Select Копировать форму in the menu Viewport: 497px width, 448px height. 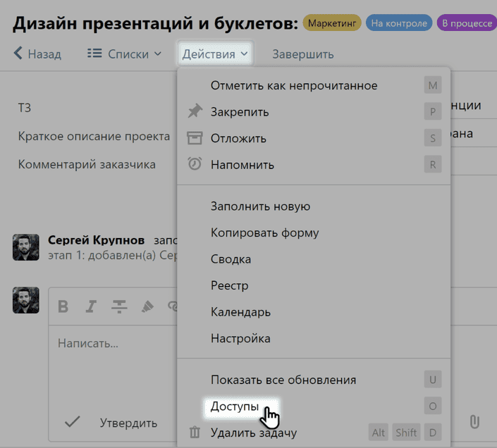(264, 232)
